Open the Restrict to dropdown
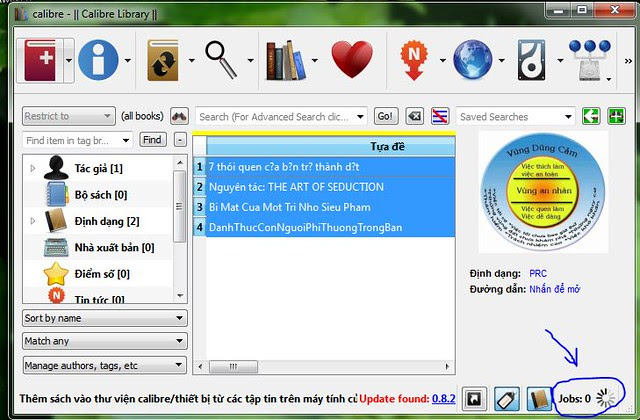 tap(69, 116)
